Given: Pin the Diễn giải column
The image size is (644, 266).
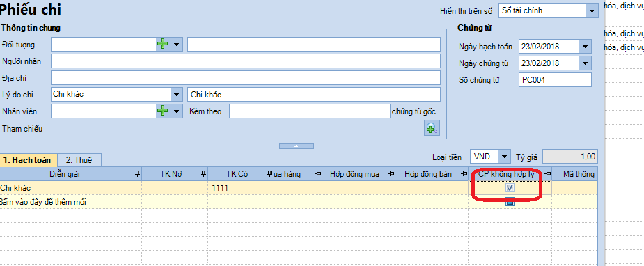Looking at the screenshot, I should (138, 174).
